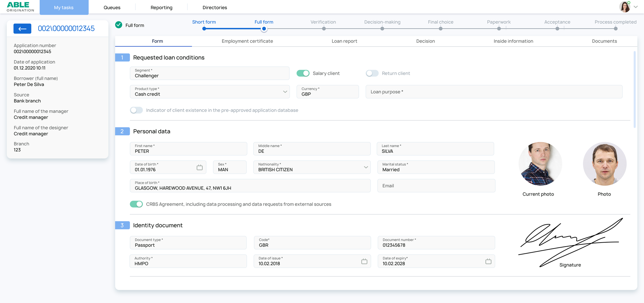Disable the Salary client toggle
Viewport: 644px width, 303px height.
303,73
